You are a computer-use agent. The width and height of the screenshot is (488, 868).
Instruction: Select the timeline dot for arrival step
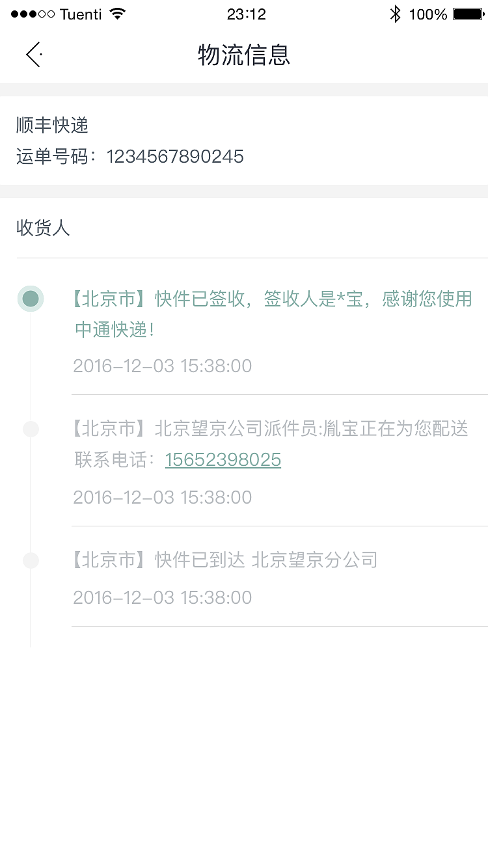tap(31, 560)
